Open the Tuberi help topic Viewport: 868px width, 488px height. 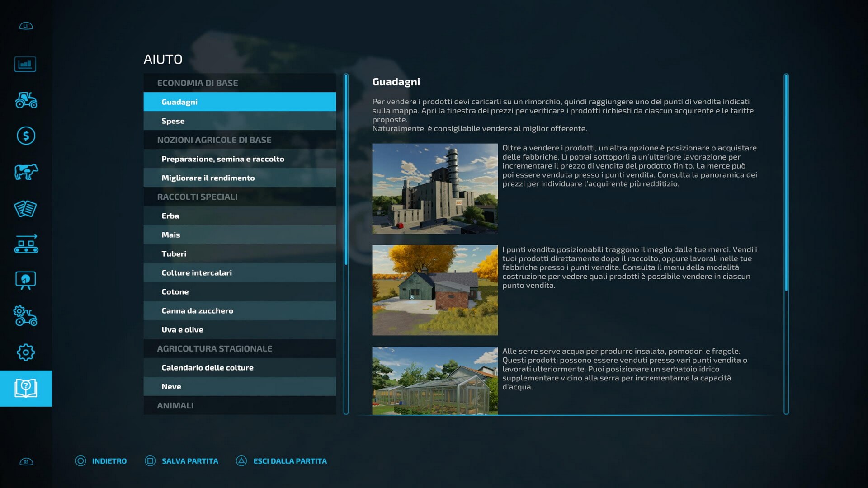click(240, 253)
